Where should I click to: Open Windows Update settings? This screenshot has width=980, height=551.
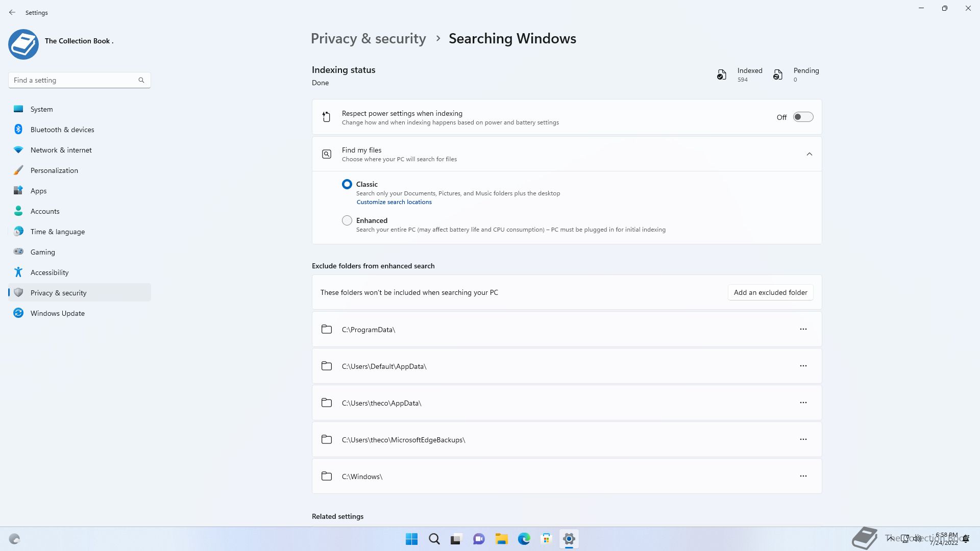pos(80,313)
